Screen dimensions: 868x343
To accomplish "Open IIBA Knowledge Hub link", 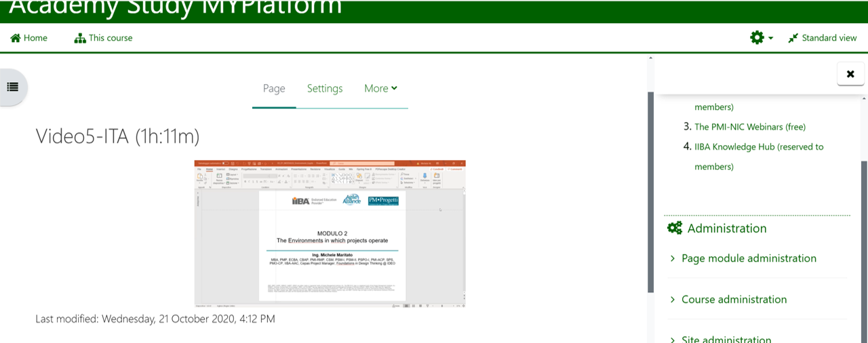I will 758,146.
